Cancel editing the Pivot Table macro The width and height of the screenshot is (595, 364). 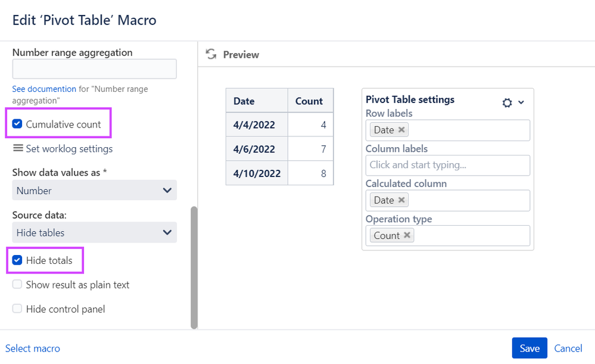tap(568, 349)
